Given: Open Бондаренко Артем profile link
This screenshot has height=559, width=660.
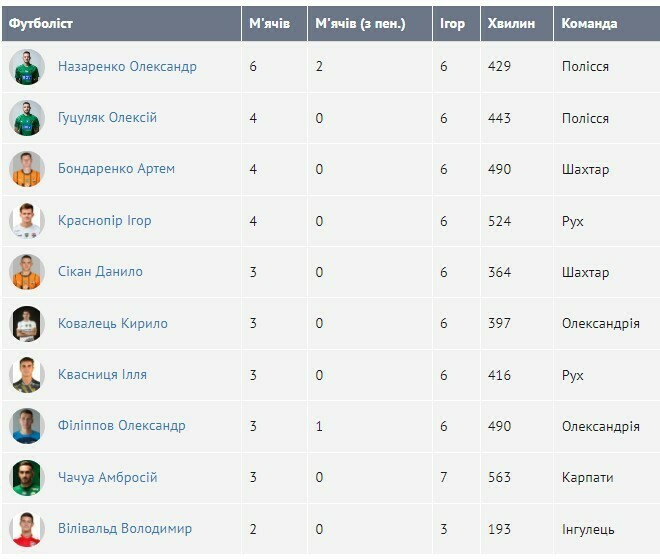Looking at the screenshot, I should coord(116,169).
